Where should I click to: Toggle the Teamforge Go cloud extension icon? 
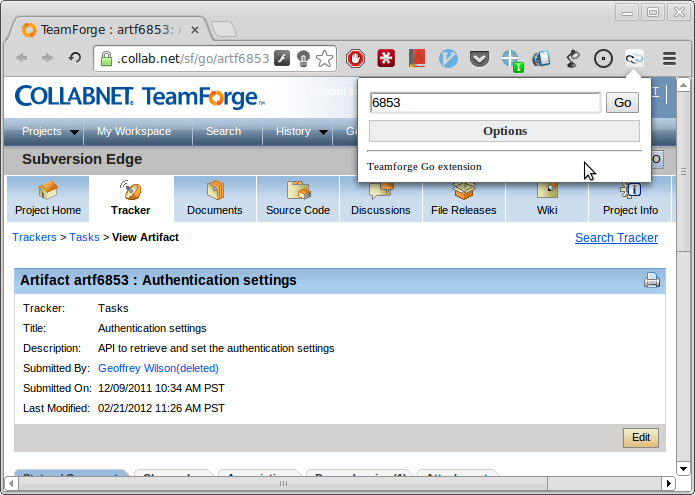pos(634,58)
